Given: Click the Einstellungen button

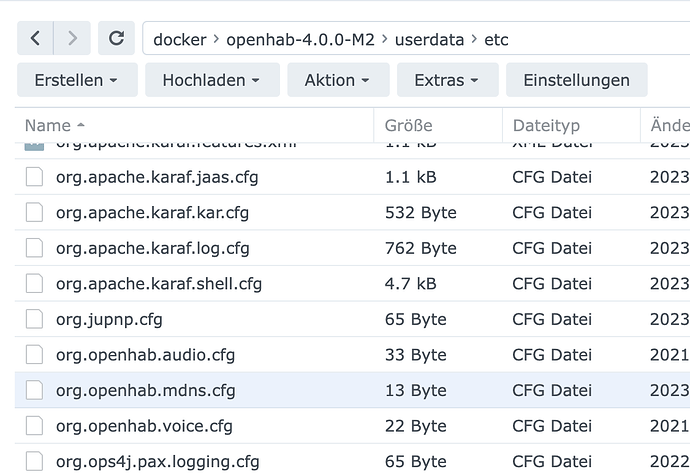Looking at the screenshot, I should tap(576, 80).
